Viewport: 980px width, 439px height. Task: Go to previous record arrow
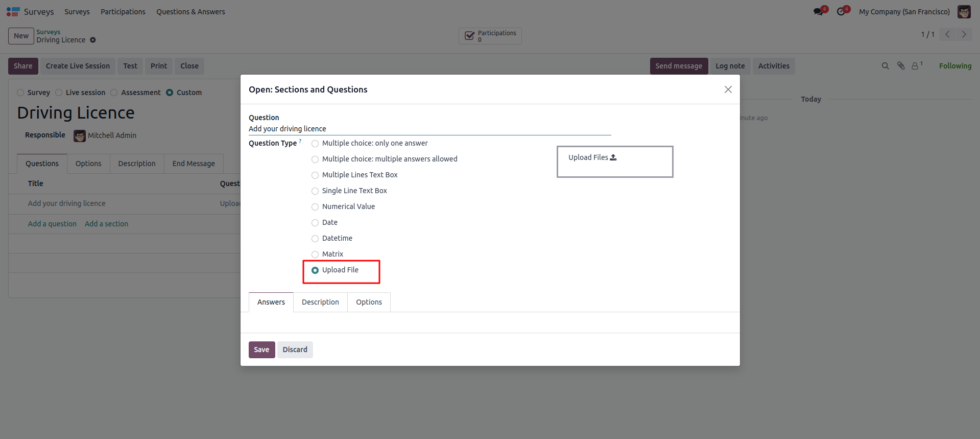pyautogui.click(x=947, y=34)
